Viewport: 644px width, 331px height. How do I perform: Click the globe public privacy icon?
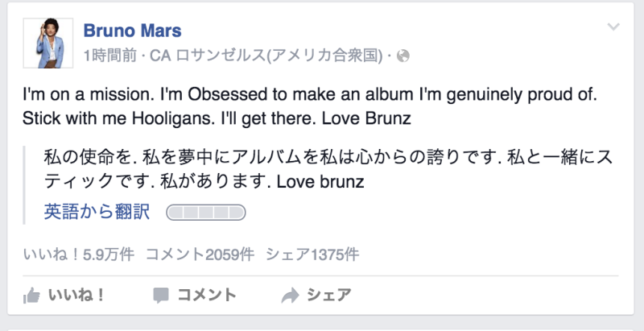[x=404, y=56]
